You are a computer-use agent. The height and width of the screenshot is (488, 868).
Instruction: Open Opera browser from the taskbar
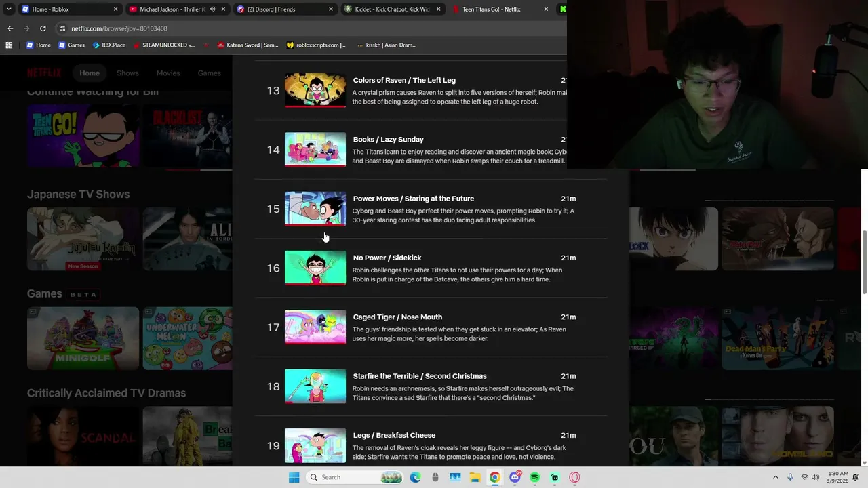pyautogui.click(x=575, y=477)
